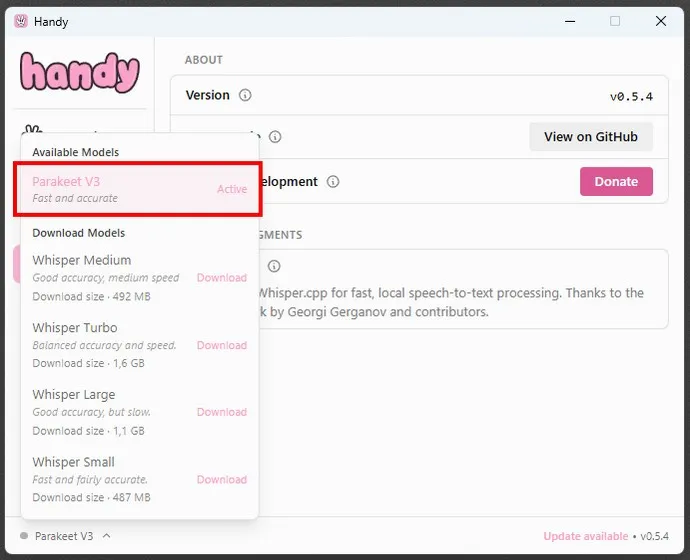
Task: Click the Download Models header
Action: (79, 233)
